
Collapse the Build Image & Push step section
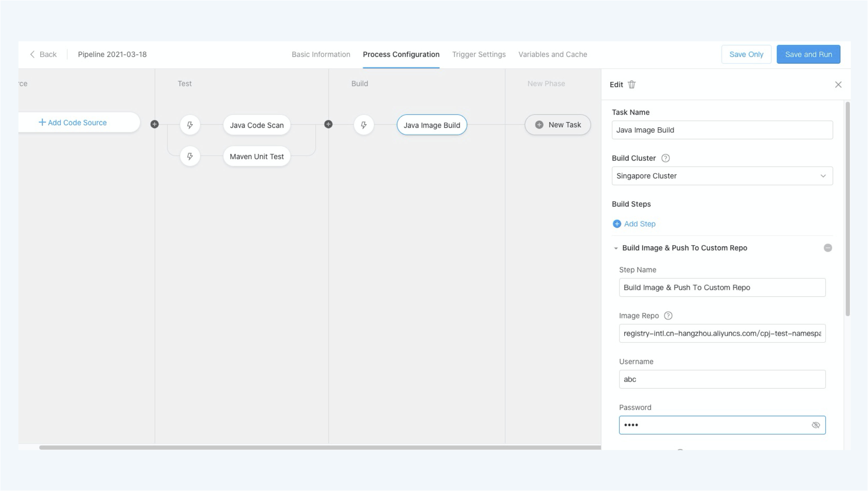coord(616,248)
